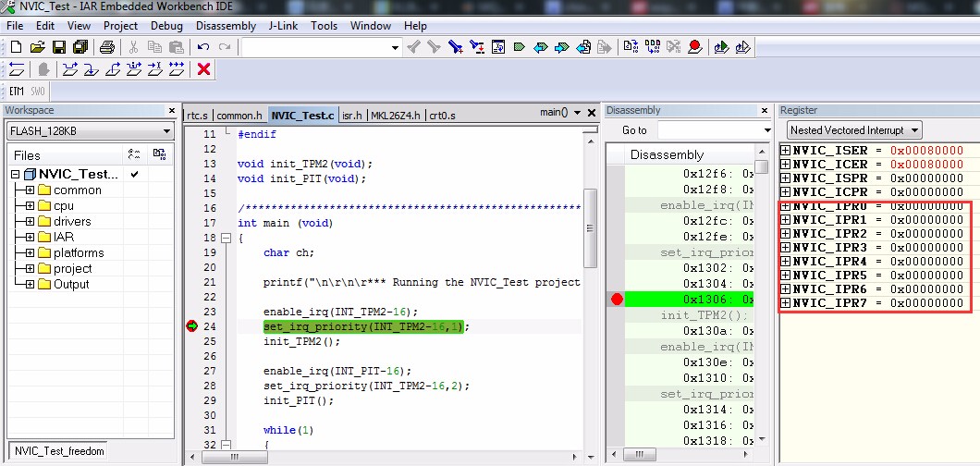Screen dimensions: 980x466
Task: Click the Step Over debug icon
Action: tap(70, 68)
